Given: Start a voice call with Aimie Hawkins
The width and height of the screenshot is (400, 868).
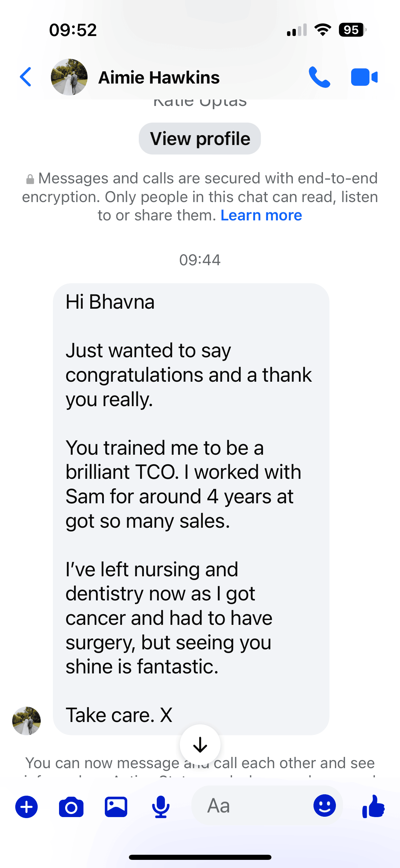Looking at the screenshot, I should [x=319, y=77].
